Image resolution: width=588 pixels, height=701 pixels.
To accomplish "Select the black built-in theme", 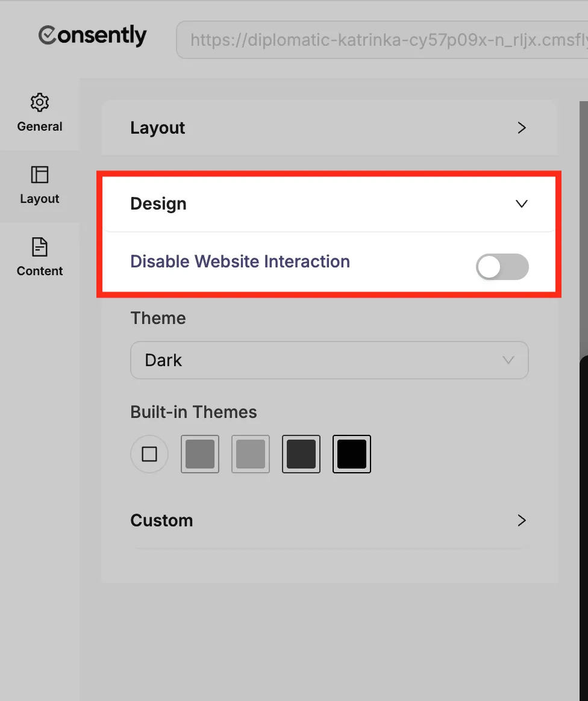I will [x=351, y=454].
